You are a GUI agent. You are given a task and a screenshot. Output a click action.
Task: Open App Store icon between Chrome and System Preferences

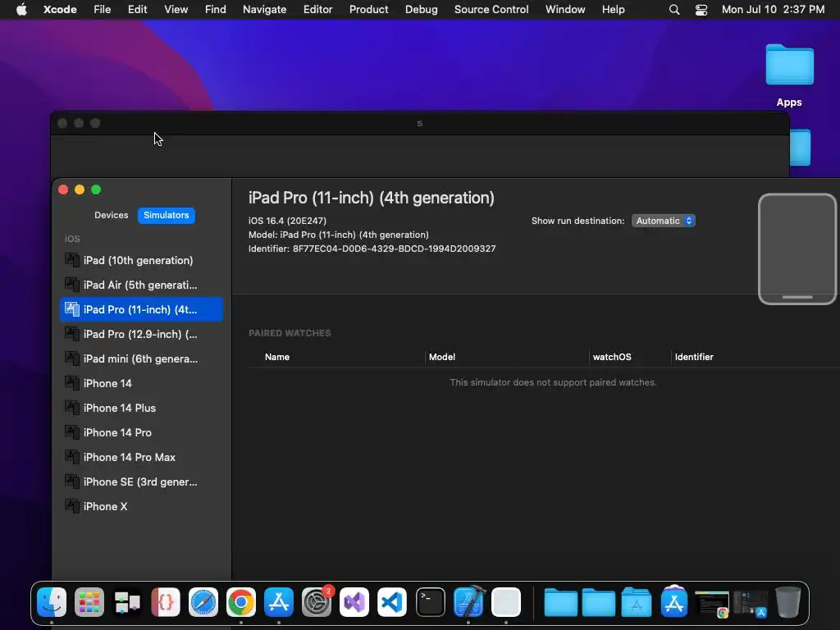[279, 602]
